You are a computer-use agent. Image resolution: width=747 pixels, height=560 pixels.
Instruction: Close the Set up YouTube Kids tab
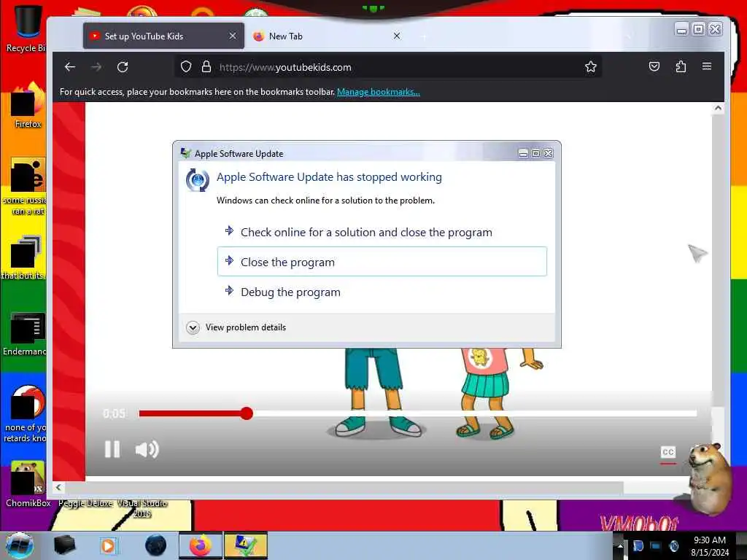(233, 36)
